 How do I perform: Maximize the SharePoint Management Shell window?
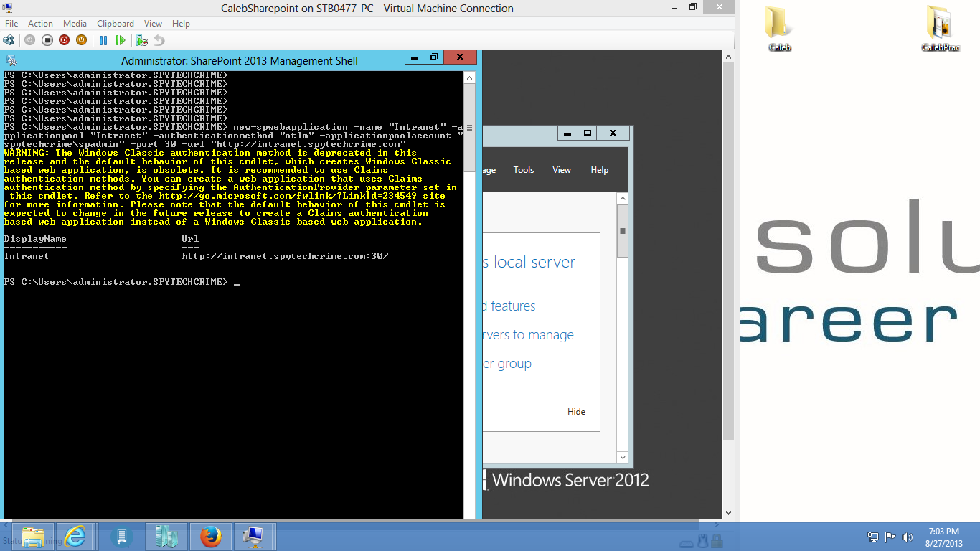[434, 57]
